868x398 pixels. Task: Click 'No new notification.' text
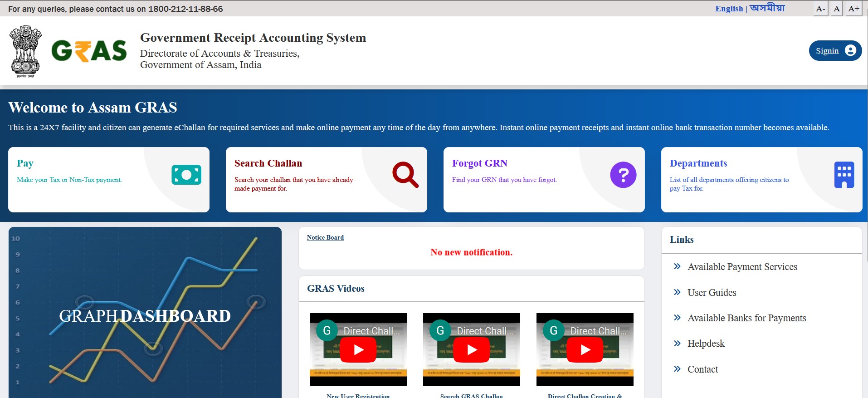[x=472, y=252]
